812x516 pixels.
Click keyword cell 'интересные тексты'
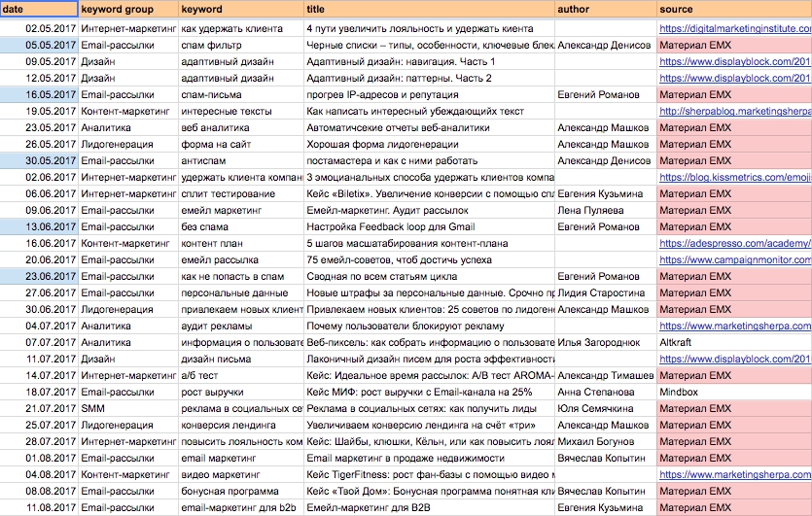(241, 112)
